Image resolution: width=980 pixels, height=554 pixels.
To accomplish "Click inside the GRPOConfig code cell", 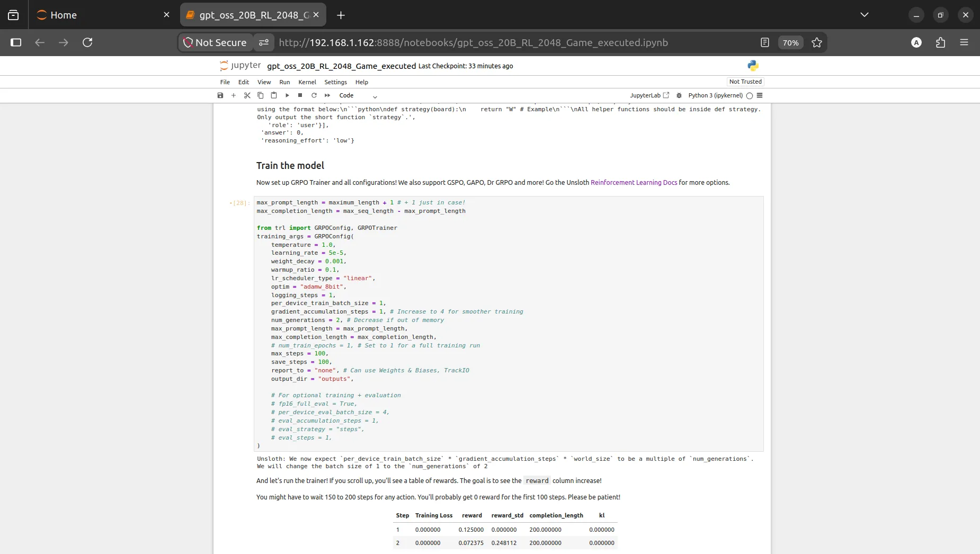I will [x=509, y=324].
